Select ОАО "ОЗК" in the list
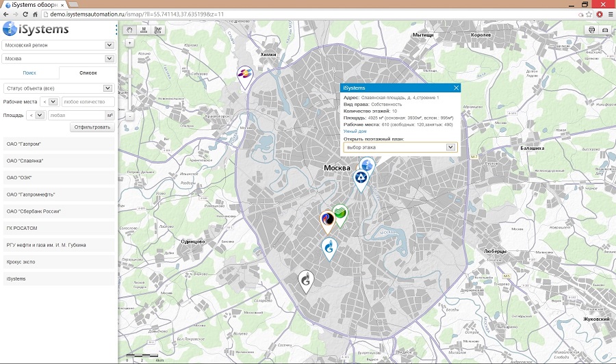 59,177
